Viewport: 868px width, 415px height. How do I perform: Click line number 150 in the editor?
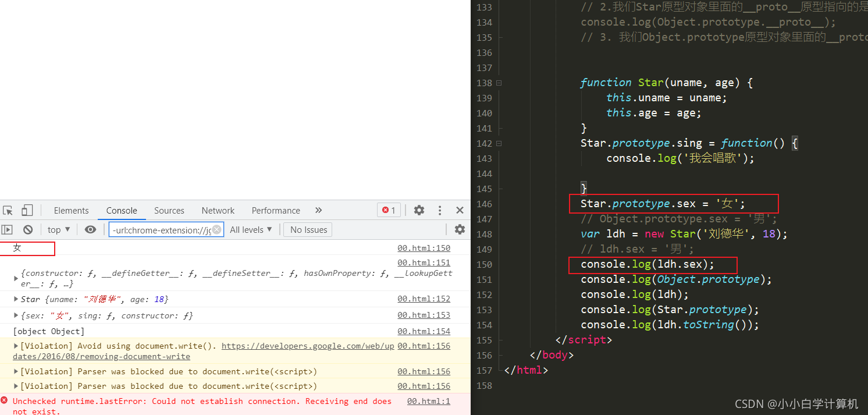(x=484, y=264)
